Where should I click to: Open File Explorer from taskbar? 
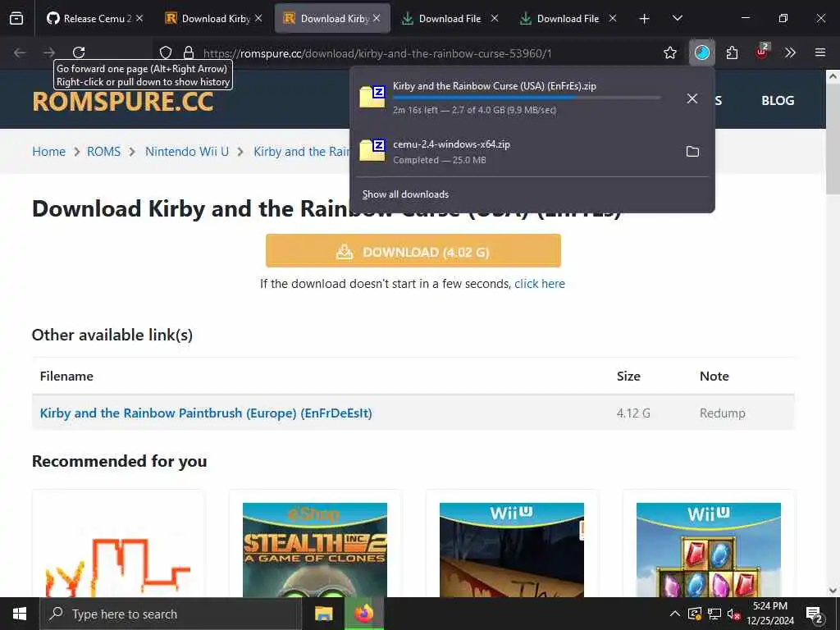click(x=323, y=614)
